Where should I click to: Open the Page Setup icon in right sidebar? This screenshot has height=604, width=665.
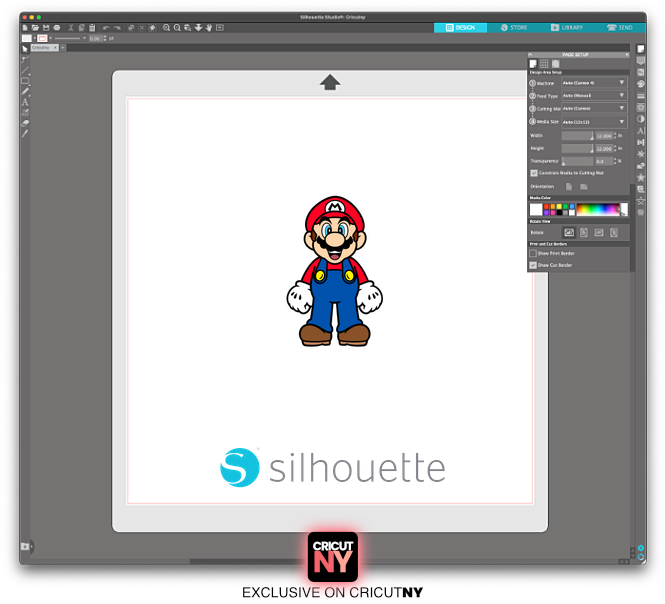pyautogui.click(x=641, y=49)
